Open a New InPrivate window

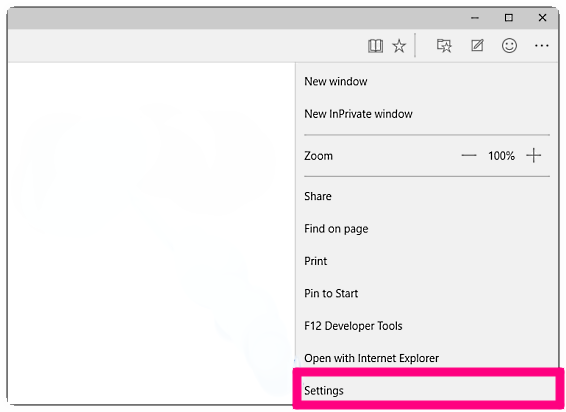(x=358, y=114)
